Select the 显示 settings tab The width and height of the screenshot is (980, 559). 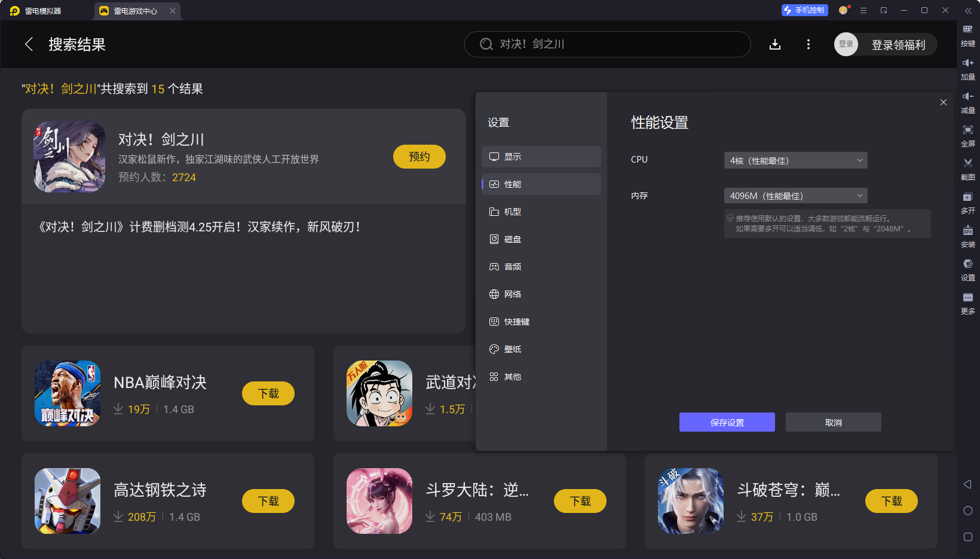click(x=541, y=157)
